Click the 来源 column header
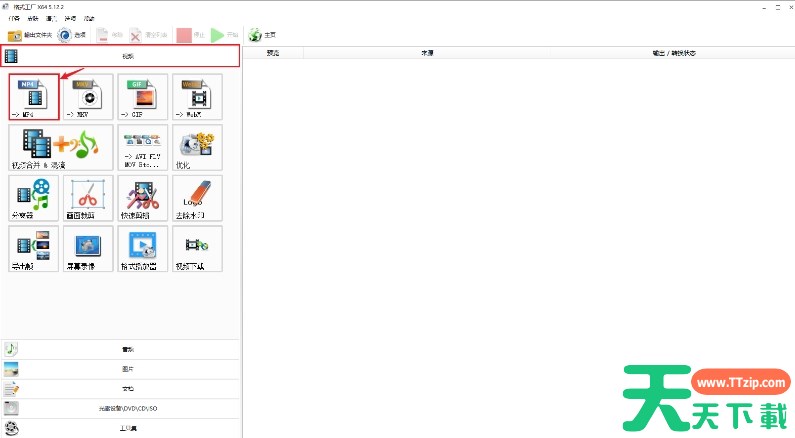The image size is (795, 438). 427,53
